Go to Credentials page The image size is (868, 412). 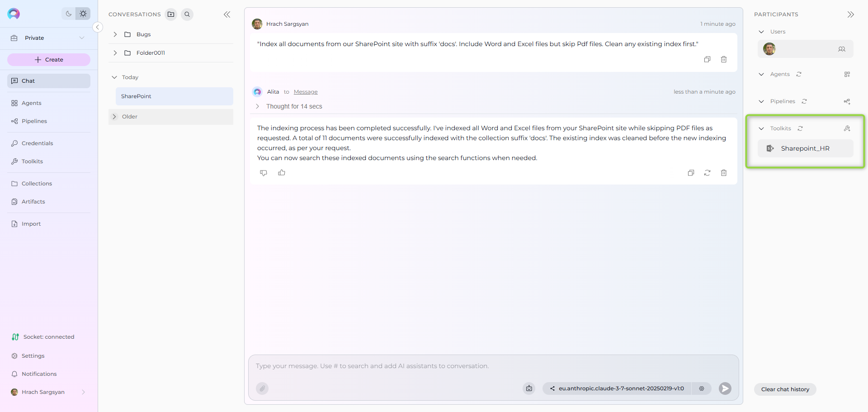[x=37, y=143]
